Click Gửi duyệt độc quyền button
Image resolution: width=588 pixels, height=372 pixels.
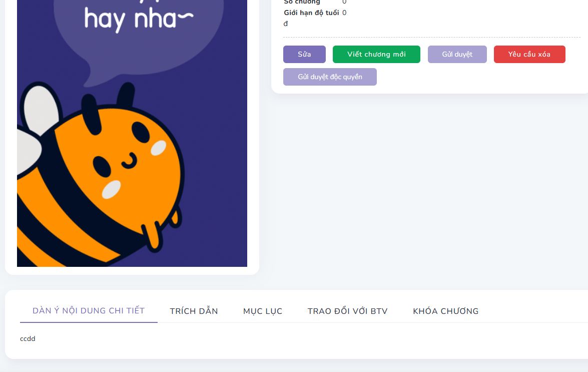coord(330,77)
